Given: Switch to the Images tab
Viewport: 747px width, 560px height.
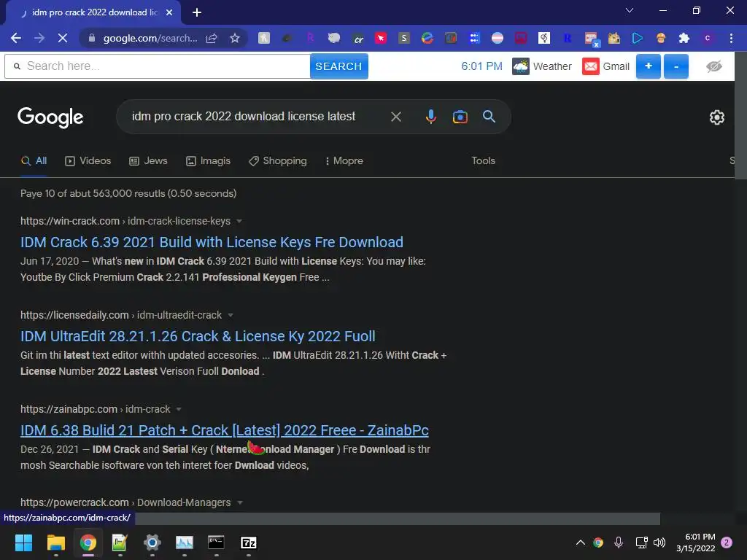Looking at the screenshot, I should [208, 161].
